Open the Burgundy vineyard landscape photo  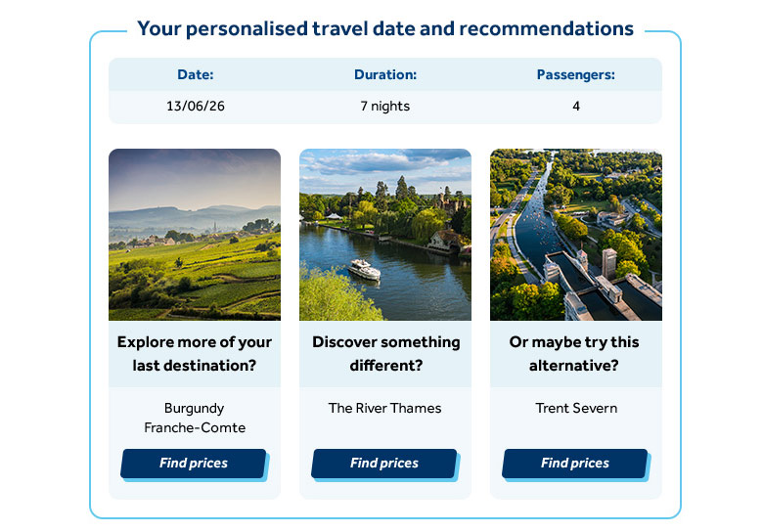point(195,235)
